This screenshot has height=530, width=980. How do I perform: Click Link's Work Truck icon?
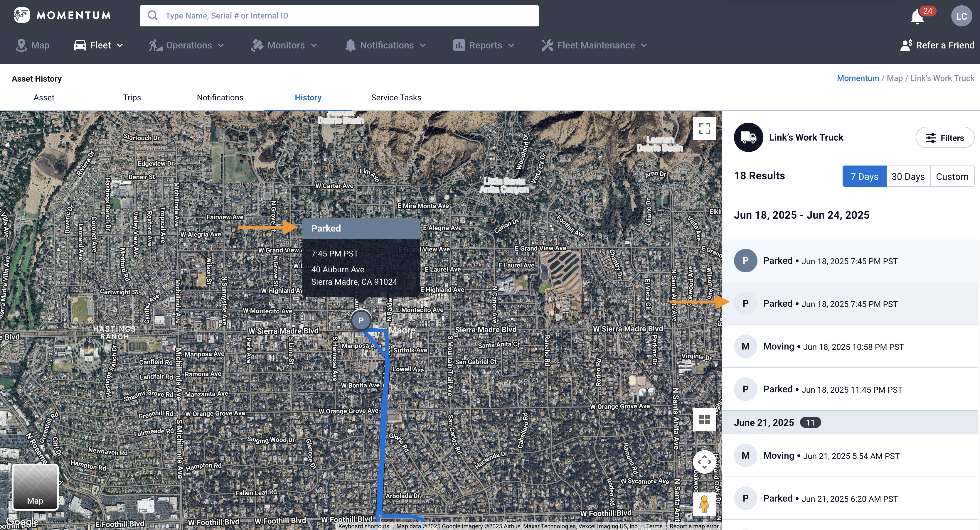click(748, 137)
